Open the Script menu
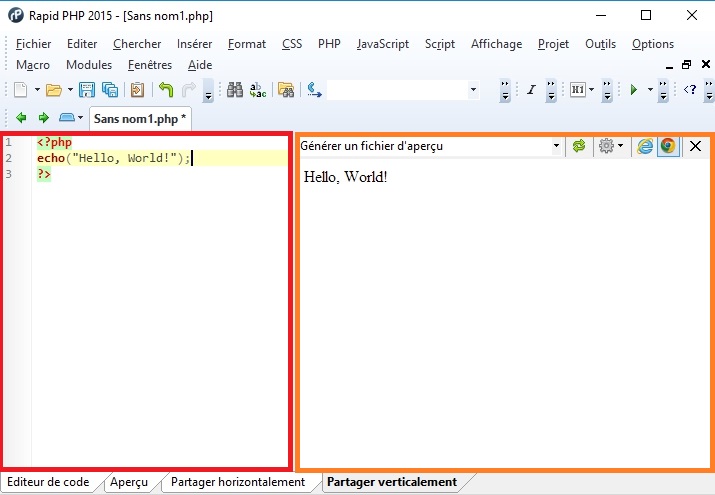715x495 pixels. 440,44
